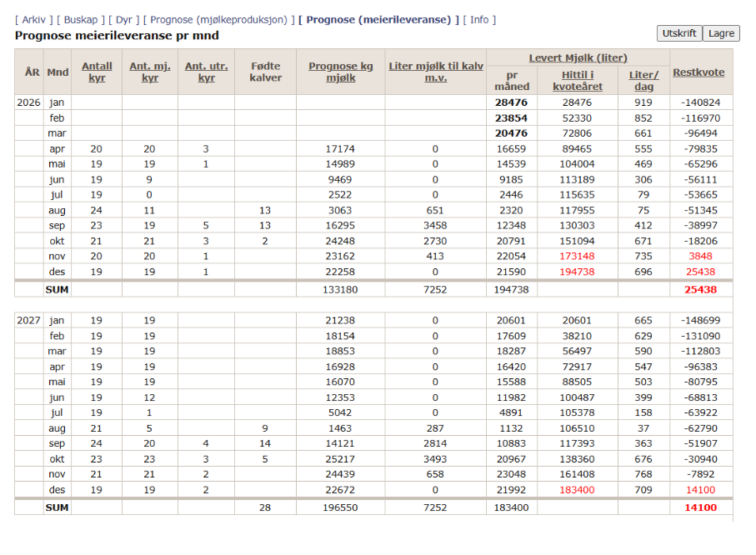Click the Utskrift button
The image size is (756, 555).
point(678,33)
